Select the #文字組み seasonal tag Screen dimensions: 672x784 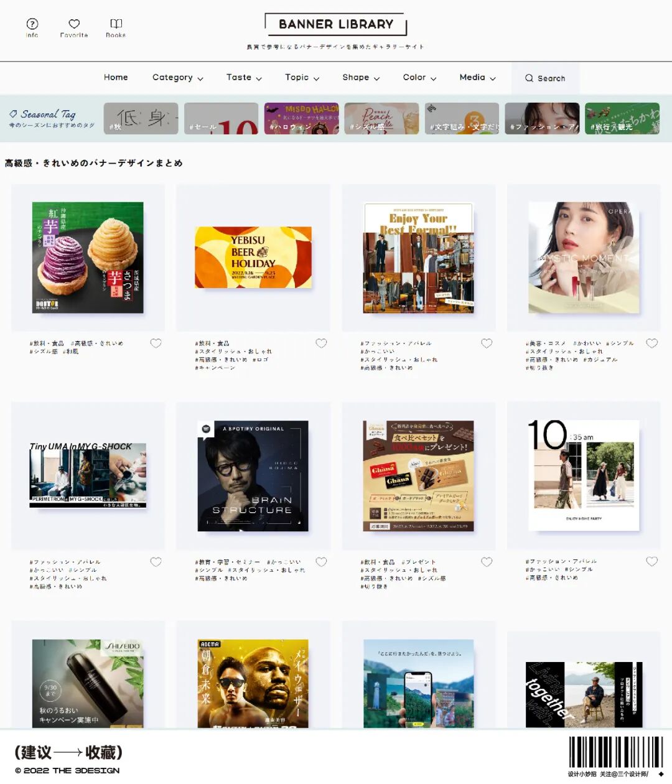pos(462,118)
